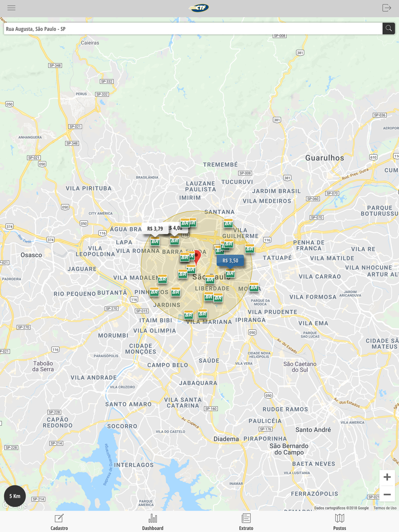Click the Vila Pirituba neighborhood label
This screenshot has width=399, height=532.
tap(89, 188)
